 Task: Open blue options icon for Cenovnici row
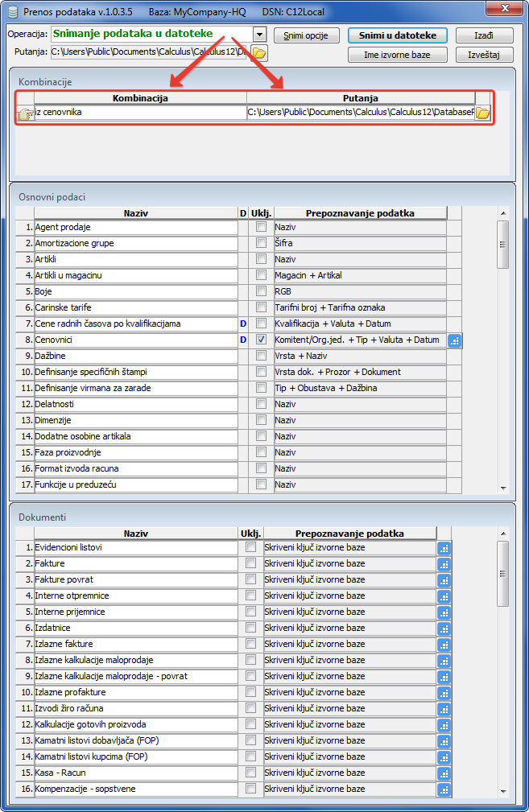click(455, 340)
